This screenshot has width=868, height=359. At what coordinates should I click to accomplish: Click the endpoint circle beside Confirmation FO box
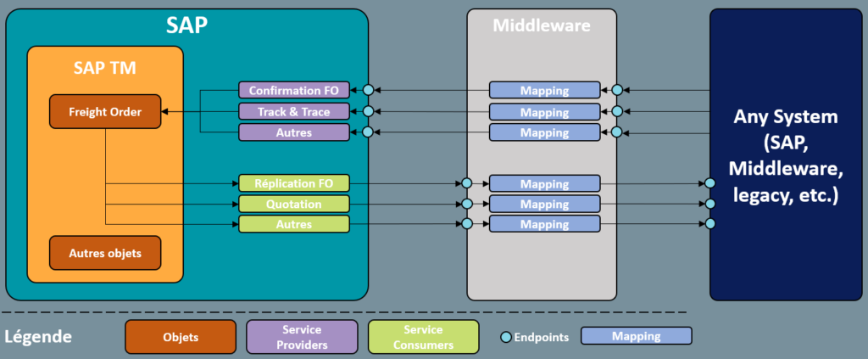(x=368, y=90)
